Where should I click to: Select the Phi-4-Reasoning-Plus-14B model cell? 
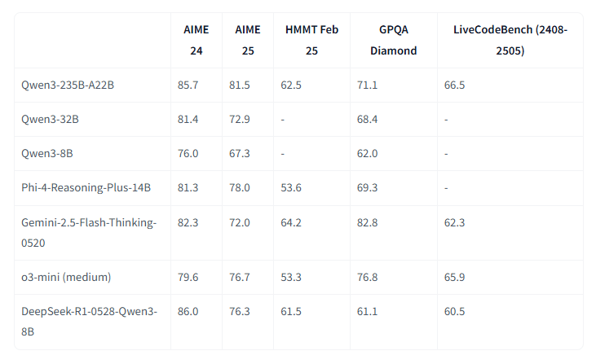[86, 188]
